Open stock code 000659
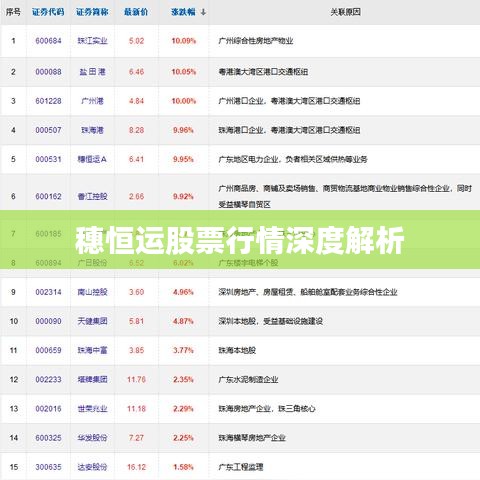Viewport: 480px width, 480px height. coord(48,350)
